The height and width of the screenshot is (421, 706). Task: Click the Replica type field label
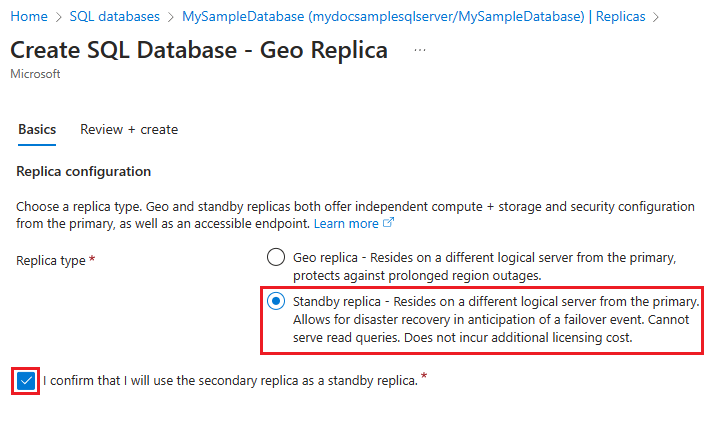tap(51, 260)
